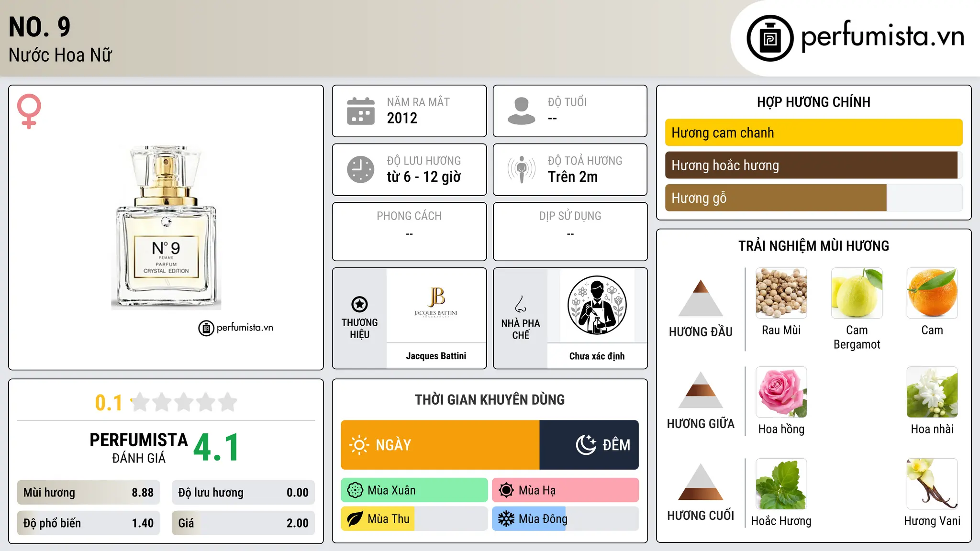The image size is (980, 551).
Task: Click the Chưa xác định perfumer label
Action: tap(597, 356)
